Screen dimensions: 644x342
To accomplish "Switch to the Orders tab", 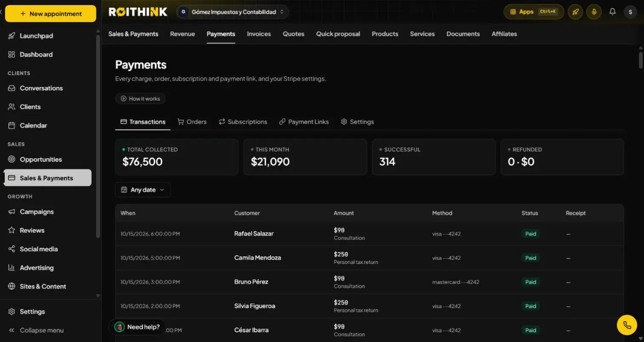I will (192, 122).
